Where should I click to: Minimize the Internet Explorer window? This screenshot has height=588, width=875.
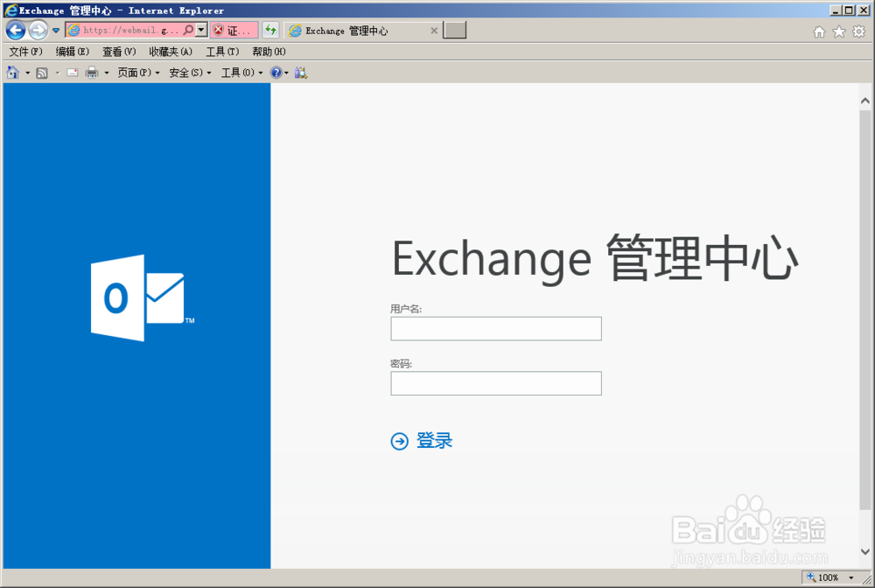pos(836,10)
